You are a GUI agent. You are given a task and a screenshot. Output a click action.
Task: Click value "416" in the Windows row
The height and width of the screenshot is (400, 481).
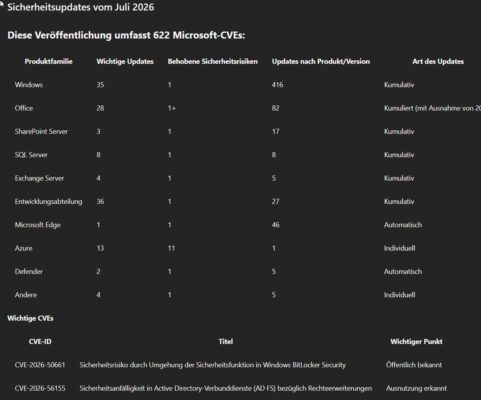277,85
